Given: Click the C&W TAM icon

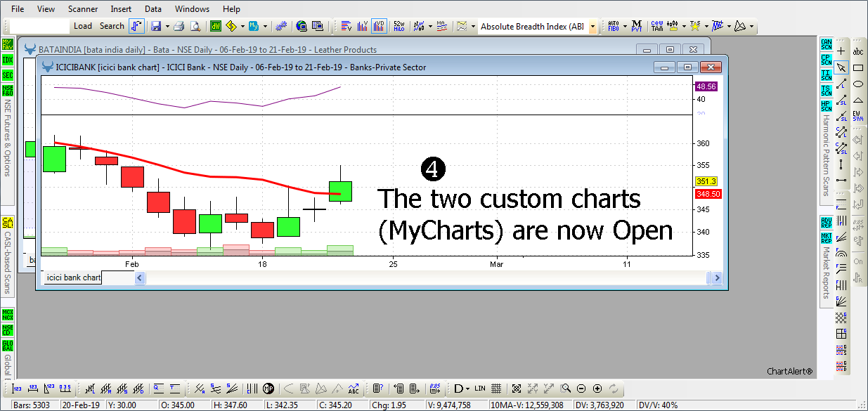Looking at the screenshot, I should [657, 26].
